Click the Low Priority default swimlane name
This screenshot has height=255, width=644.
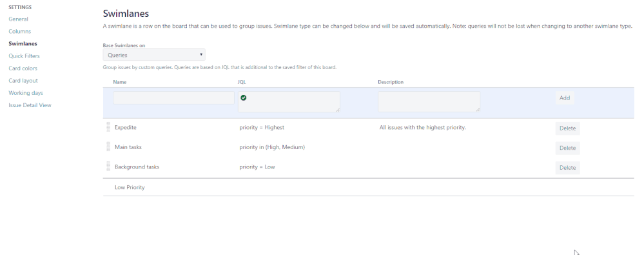pos(130,188)
